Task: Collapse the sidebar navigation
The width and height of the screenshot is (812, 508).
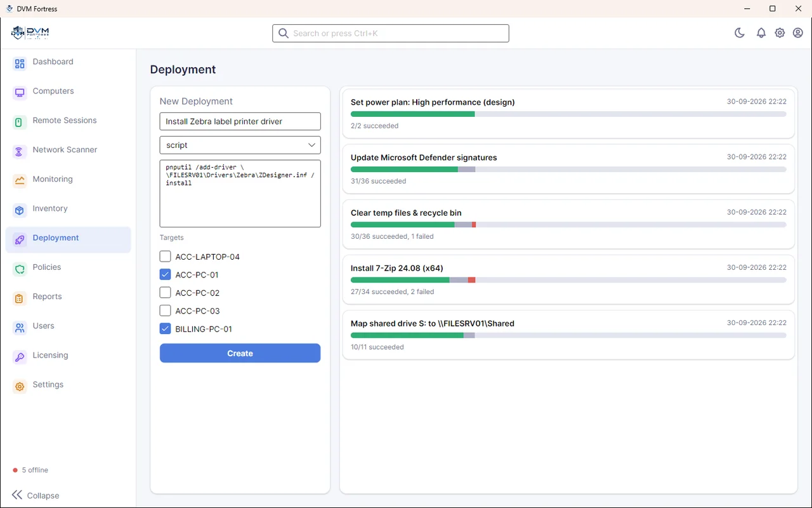Action: point(36,495)
